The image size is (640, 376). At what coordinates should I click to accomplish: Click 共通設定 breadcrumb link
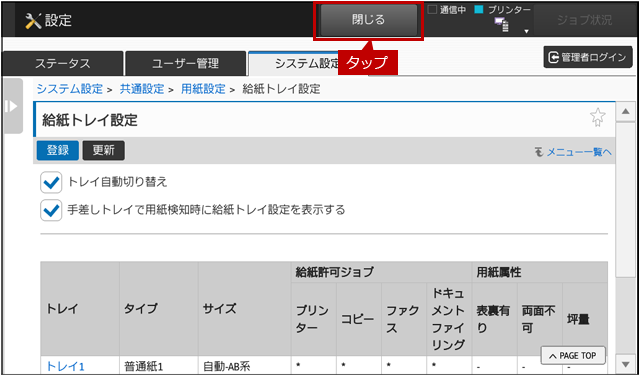coord(142,89)
